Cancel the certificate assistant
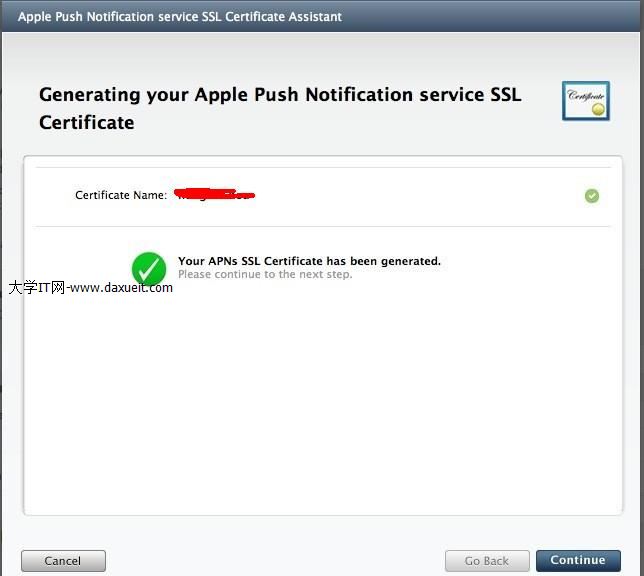 (63, 561)
